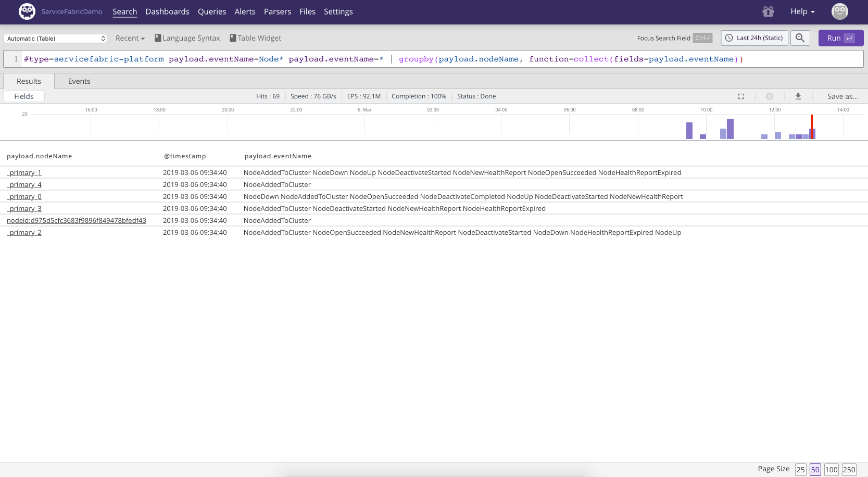This screenshot has width=868, height=477.
Task: Click the cancel query circle icon
Action: click(x=769, y=96)
